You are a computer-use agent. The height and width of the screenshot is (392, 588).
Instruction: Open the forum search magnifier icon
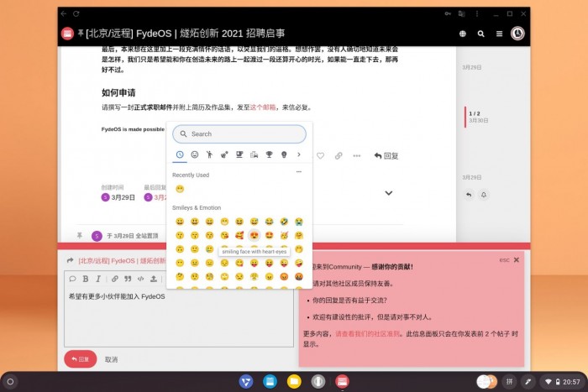481,34
